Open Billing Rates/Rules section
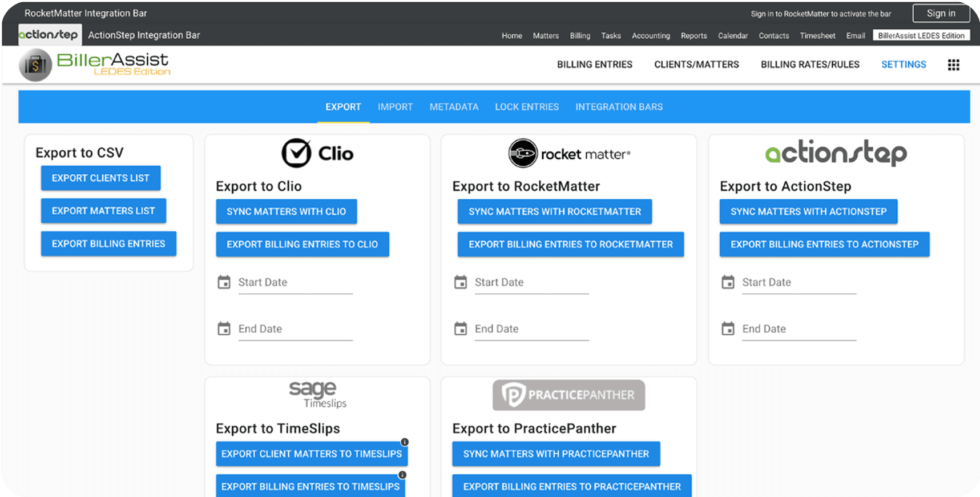Image resolution: width=980 pixels, height=497 pixels. [x=810, y=65]
